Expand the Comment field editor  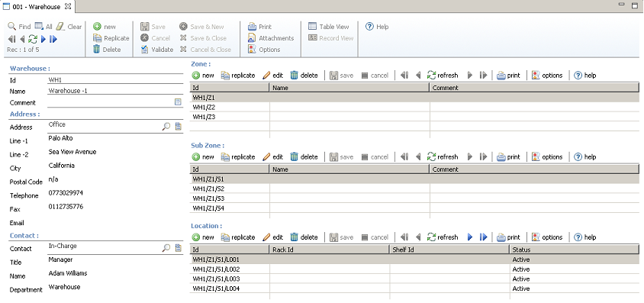point(178,102)
